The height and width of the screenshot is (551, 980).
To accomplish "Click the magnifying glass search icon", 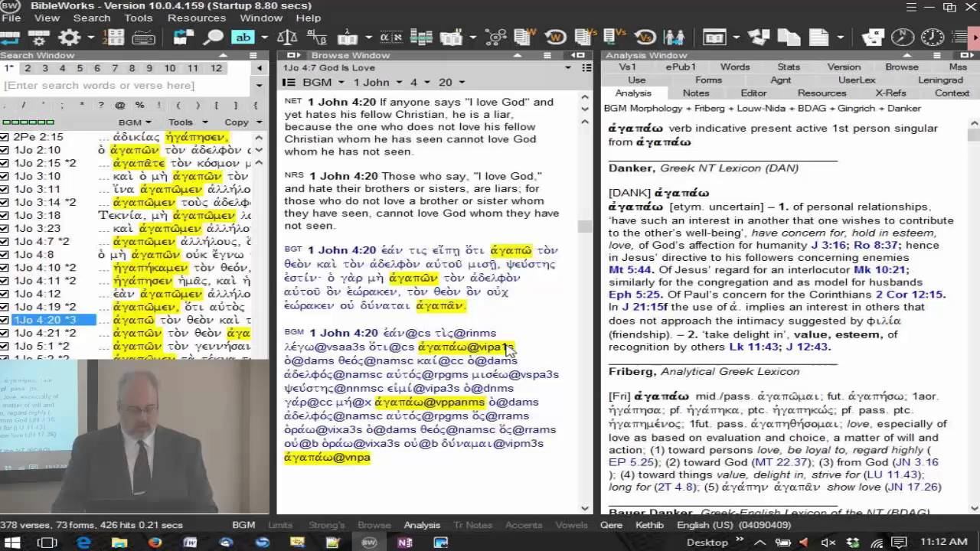I will point(213,37).
